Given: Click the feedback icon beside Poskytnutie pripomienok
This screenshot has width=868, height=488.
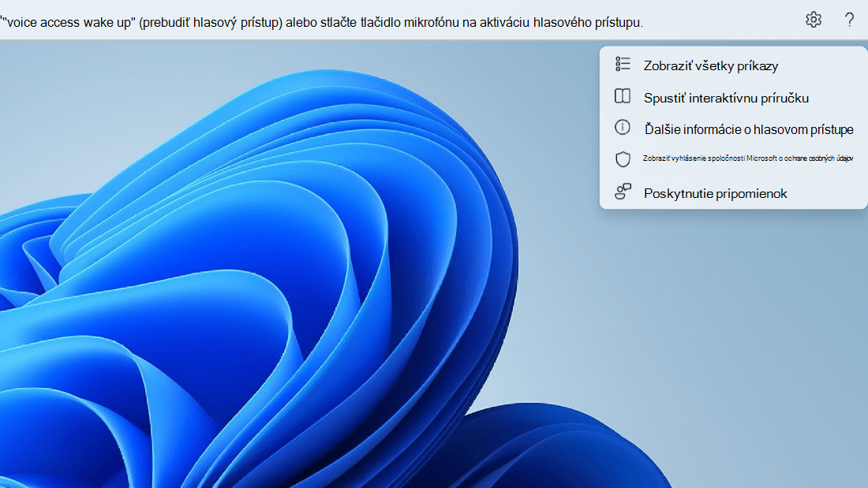Looking at the screenshot, I should point(623,192).
